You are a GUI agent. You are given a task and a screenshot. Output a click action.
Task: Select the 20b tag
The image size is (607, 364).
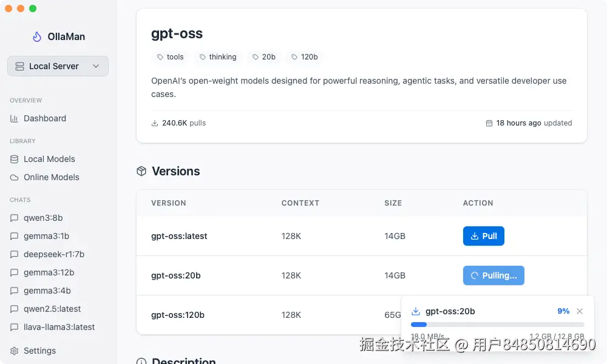(x=263, y=57)
